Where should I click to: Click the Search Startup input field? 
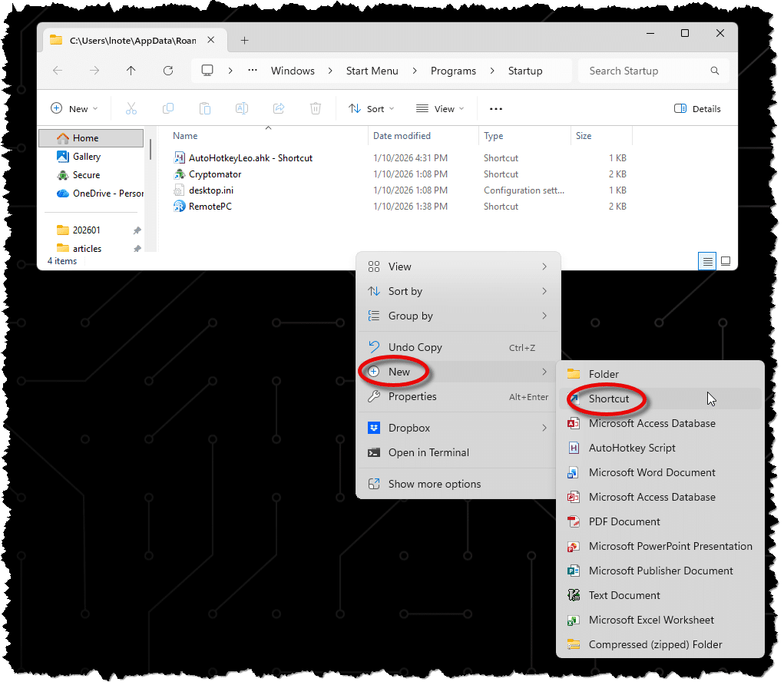coord(645,71)
